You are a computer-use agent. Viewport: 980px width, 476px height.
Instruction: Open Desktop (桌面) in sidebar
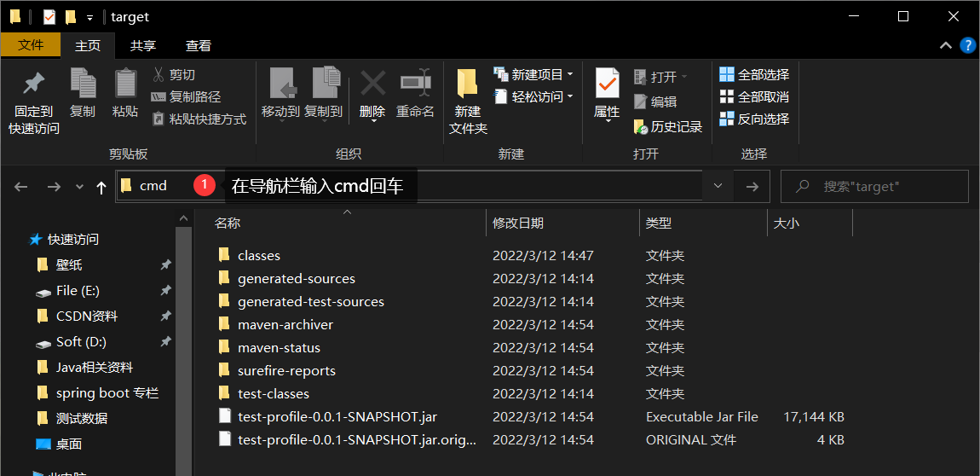click(x=69, y=444)
